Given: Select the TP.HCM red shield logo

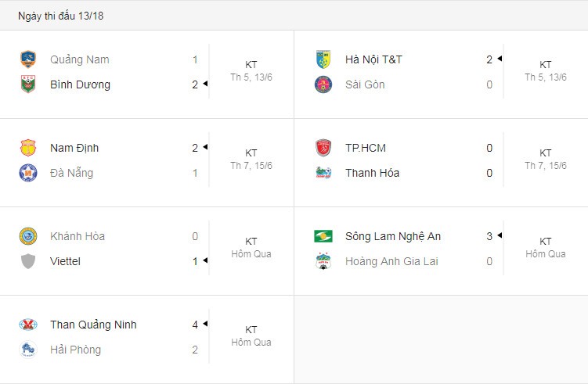Looking at the screenshot, I should (x=323, y=148).
